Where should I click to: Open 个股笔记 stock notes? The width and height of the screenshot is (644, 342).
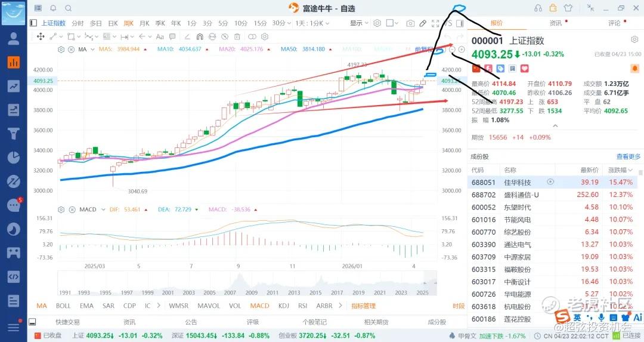click(x=315, y=322)
